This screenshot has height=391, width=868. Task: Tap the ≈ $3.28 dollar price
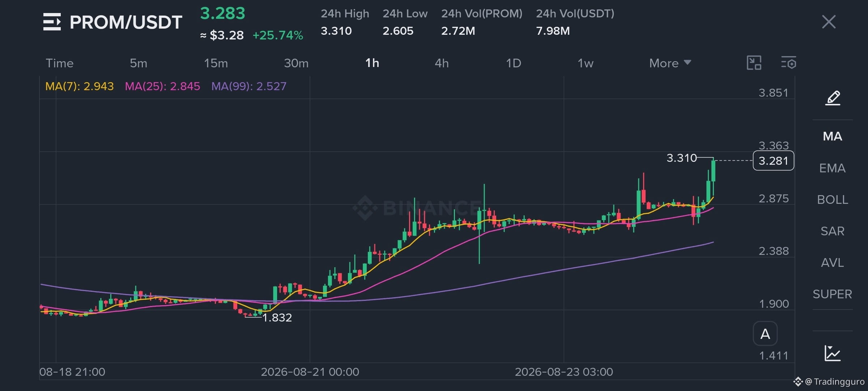pyautogui.click(x=222, y=35)
